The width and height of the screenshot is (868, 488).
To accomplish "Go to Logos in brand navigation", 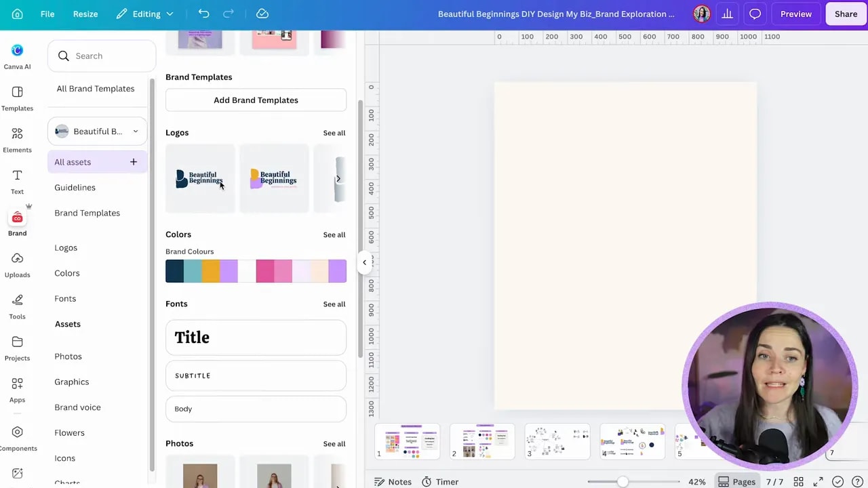I will point(66,248).
